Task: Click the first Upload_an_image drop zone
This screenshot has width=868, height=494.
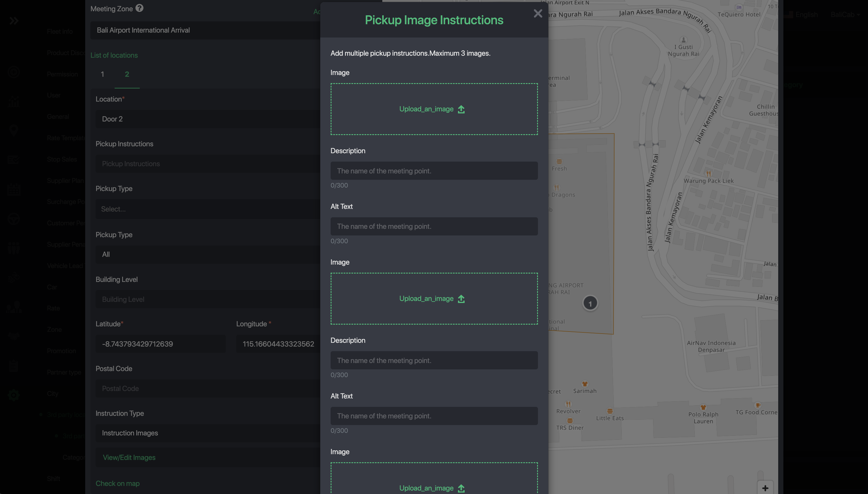Action: coord(434,109)
